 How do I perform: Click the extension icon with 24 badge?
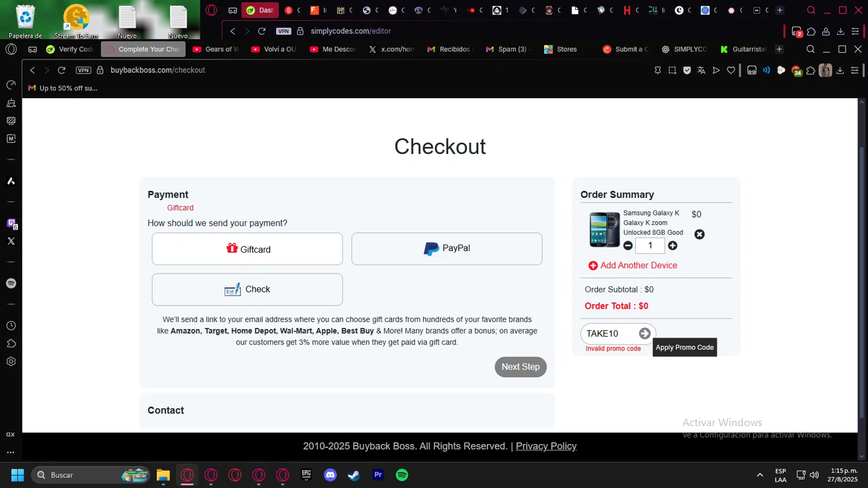pos(796,71)
